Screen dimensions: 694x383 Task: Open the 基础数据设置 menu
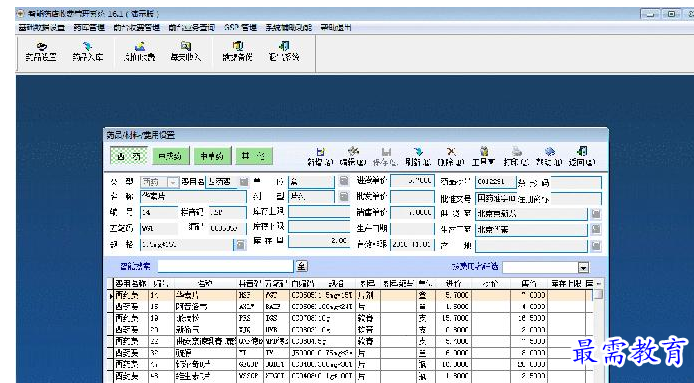click(x=42, y=27)
